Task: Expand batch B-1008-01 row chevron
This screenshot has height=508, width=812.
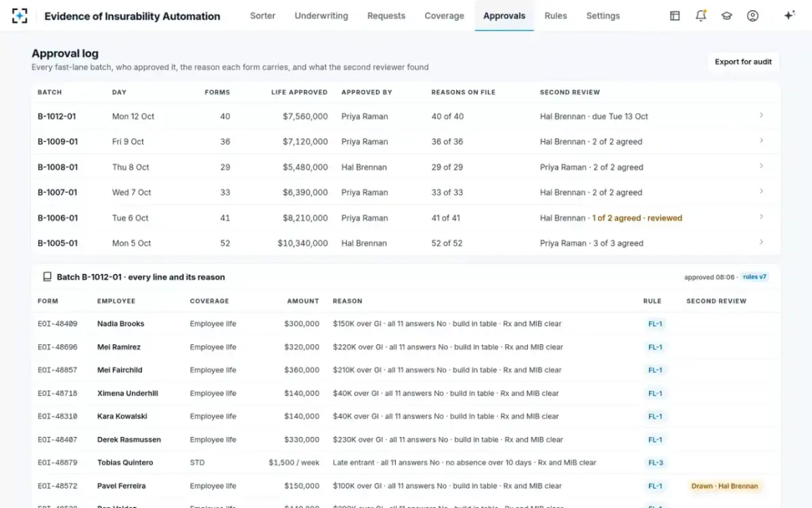Action: pos(761,166)
